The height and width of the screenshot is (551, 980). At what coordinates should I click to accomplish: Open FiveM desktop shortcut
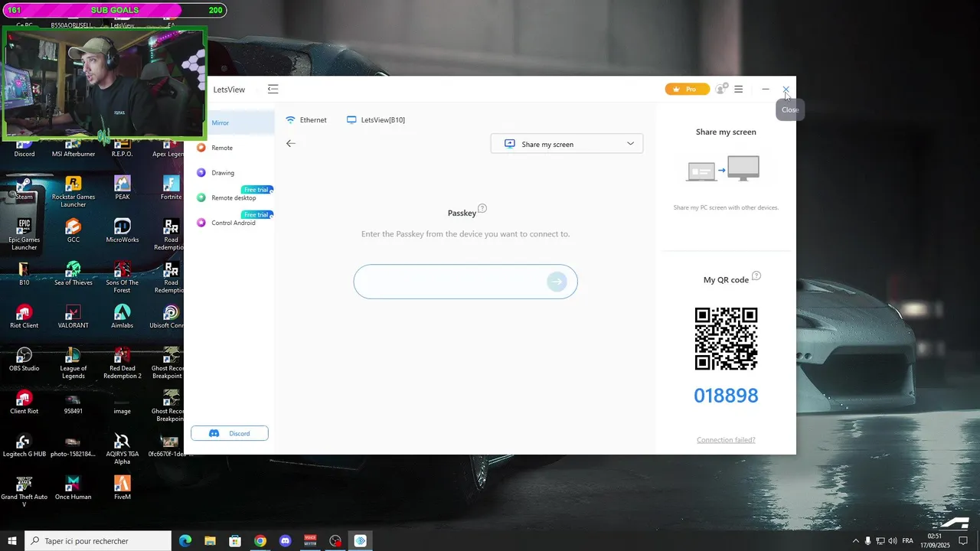pyautogui.click(x=122, y=488)
